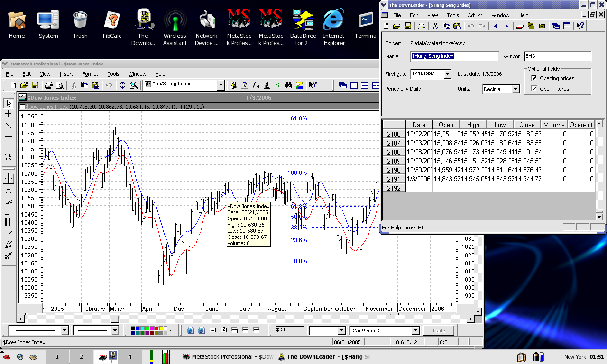Image resolution: width=607 pixels, height=364 pixels.
Task: Open the Tools menu in DownLoader
Action: point(452,15)
